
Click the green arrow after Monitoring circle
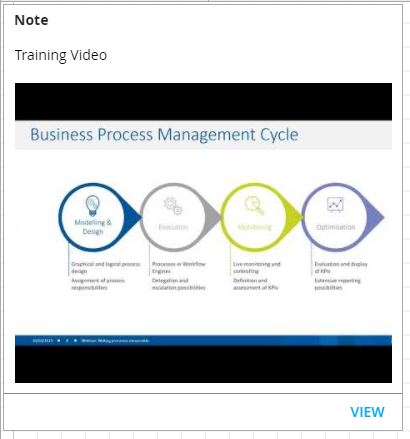[x=295, y=217]
